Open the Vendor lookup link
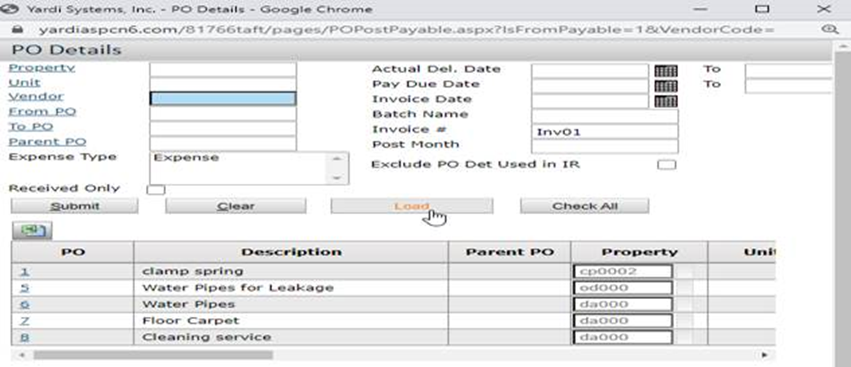The height and width of the screenshot is (367, 851). pyautogui.click(x=36, y=97)
